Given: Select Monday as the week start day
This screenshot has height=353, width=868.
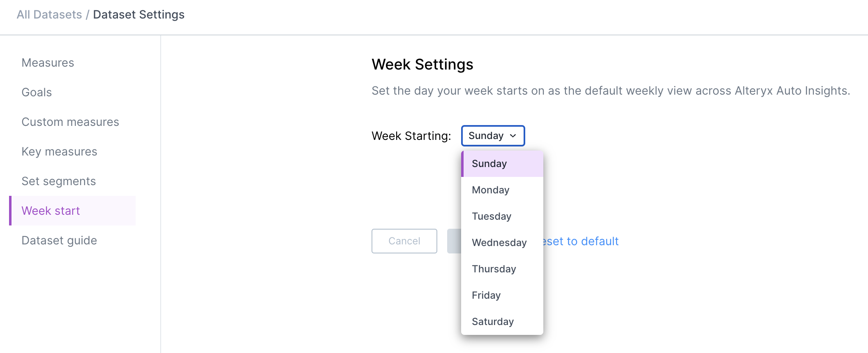Looking at the screenshot, I should point(490,190).
